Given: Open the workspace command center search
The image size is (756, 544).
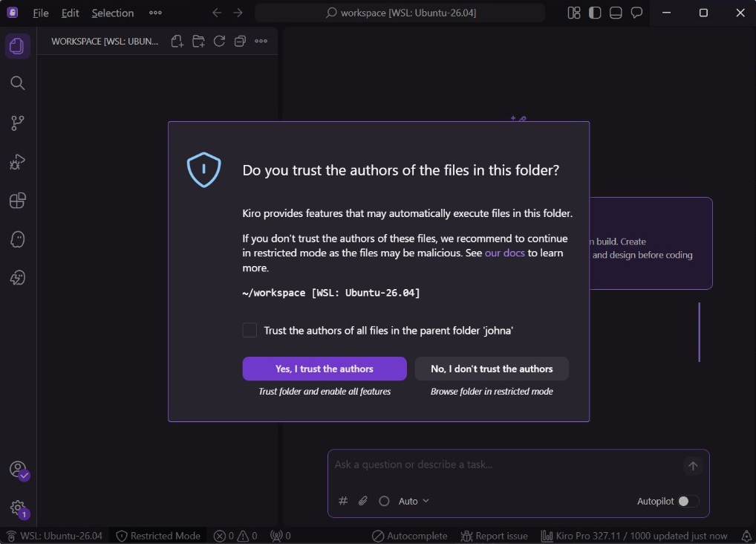Looking at the screenshot, I should click(400, 13).
